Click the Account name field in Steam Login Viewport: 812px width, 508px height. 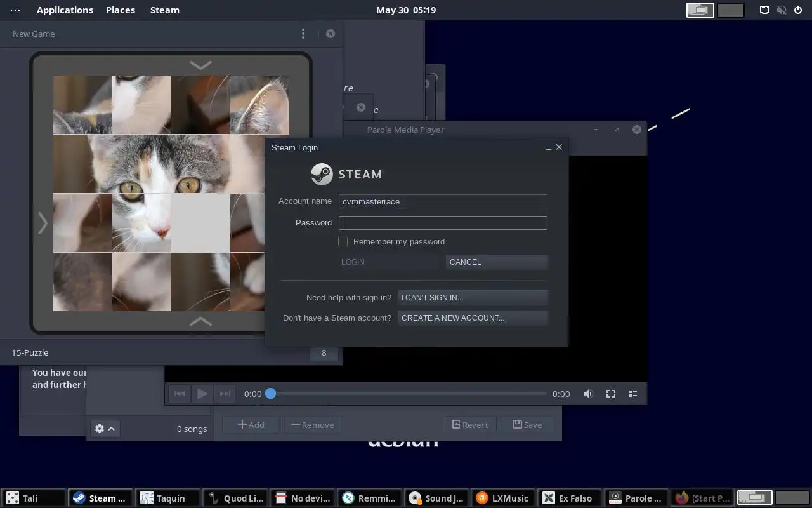click(443, 201)
